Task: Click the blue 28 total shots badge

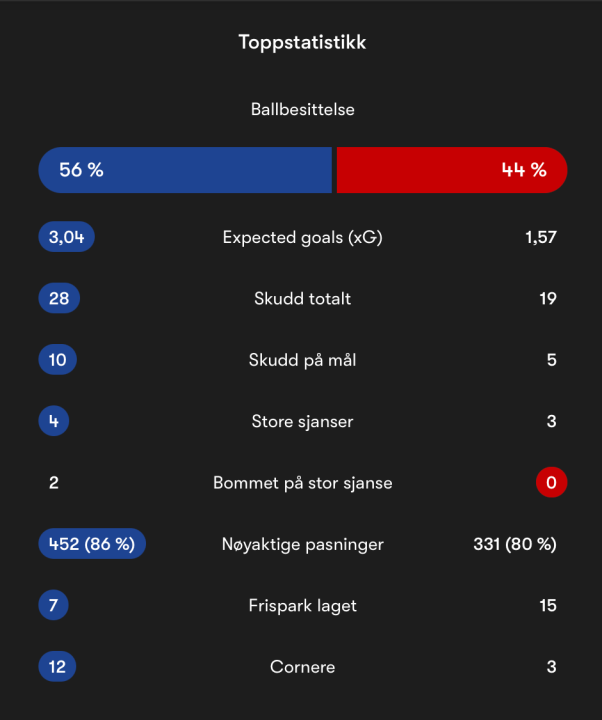Action: tap(58, 299)
